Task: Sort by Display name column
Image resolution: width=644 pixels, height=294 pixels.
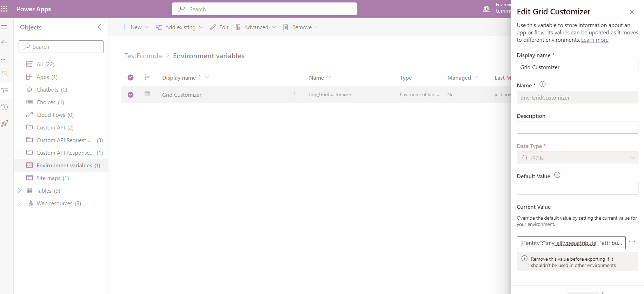Action: pyautogui.click(x=186, y=78)
